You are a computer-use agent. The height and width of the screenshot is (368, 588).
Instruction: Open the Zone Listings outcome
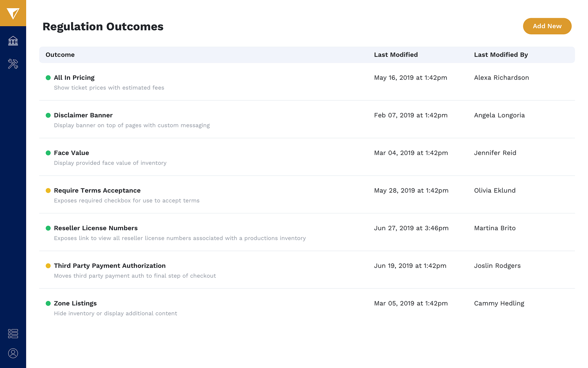click(x=75, y=303)
